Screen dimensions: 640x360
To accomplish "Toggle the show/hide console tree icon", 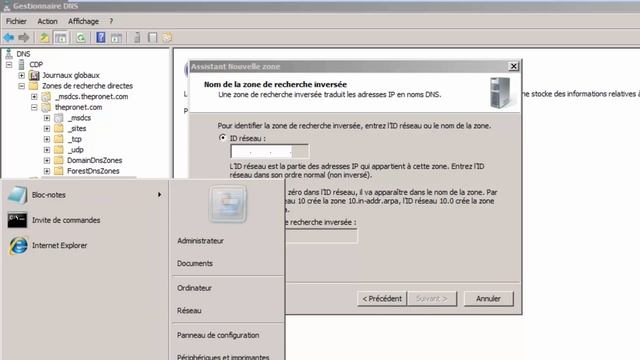I will click(x=60, y=38).
